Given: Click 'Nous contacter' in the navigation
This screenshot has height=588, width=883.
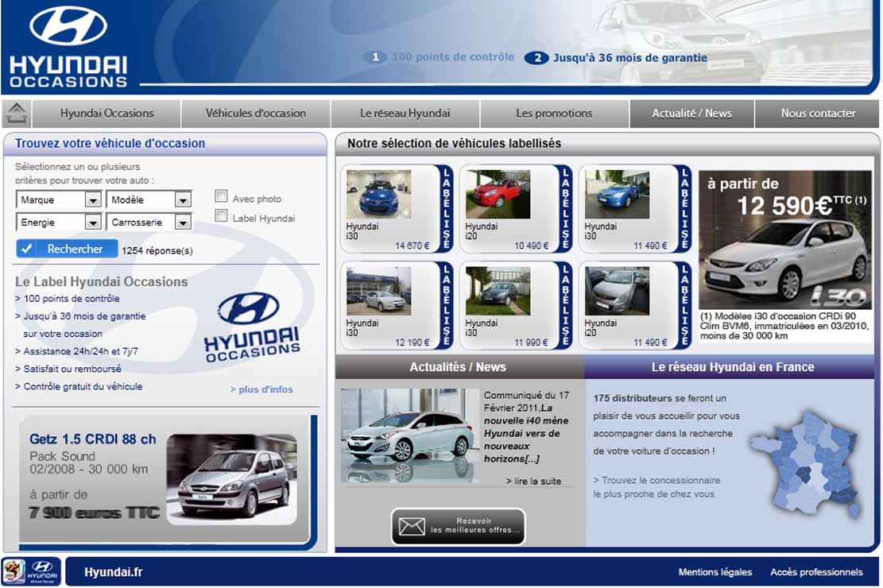Looking at the screenshot, I should click(818, 113).
